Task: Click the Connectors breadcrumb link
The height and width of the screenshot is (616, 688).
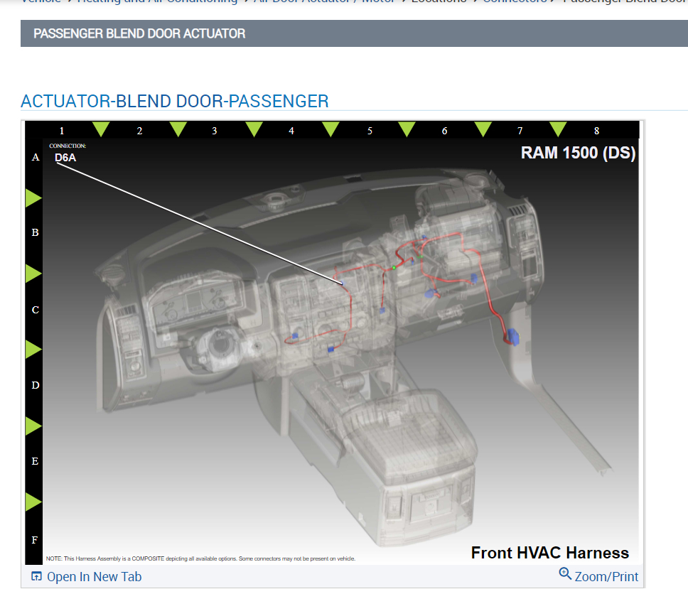Action: point(515,1)
